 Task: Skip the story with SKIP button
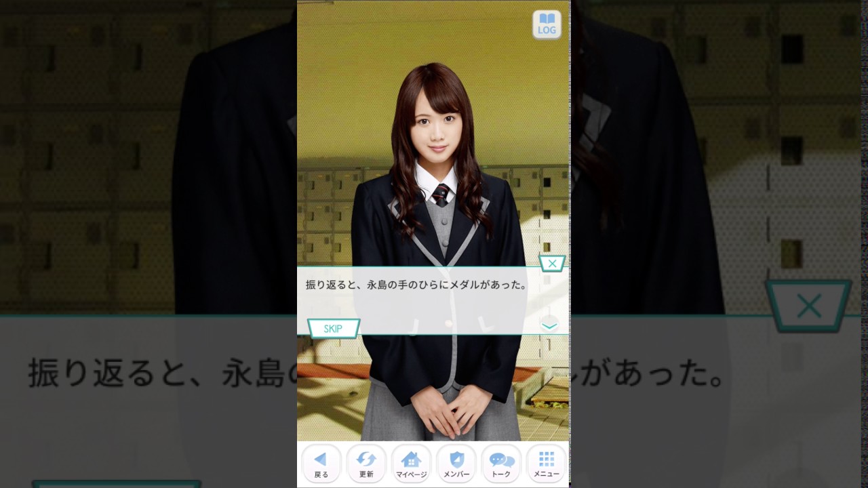[333, 329]
